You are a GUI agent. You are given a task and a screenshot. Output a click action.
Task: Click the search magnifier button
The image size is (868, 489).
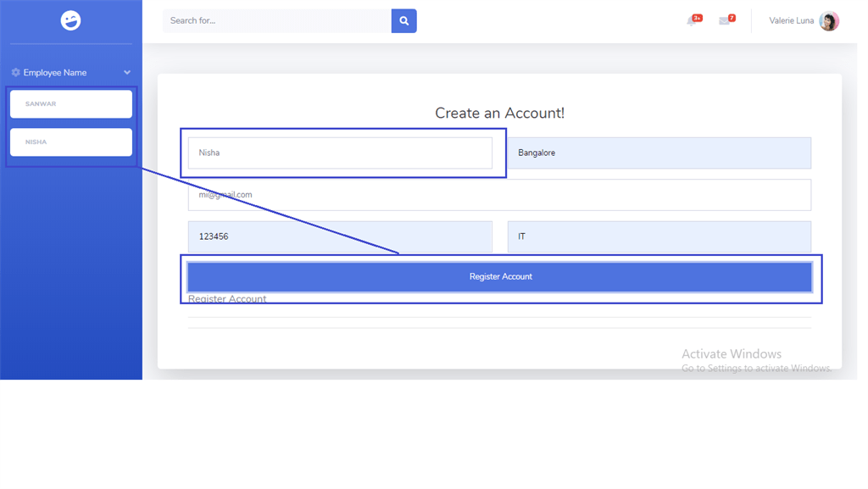pos(403,20)
